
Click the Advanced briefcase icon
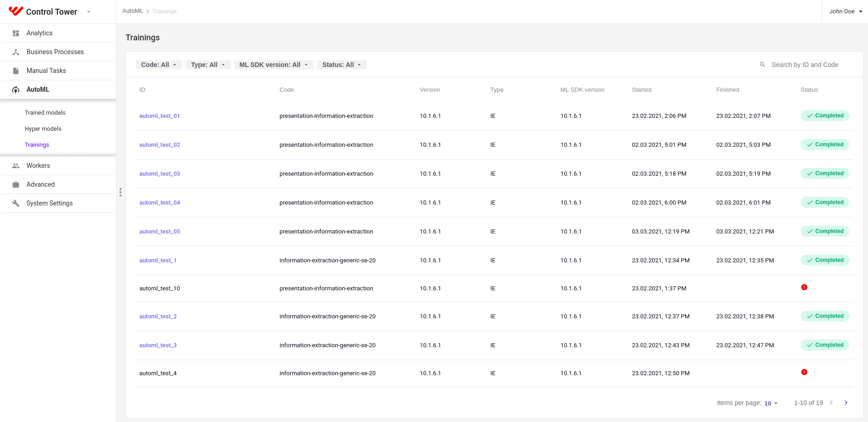(16, 184)
